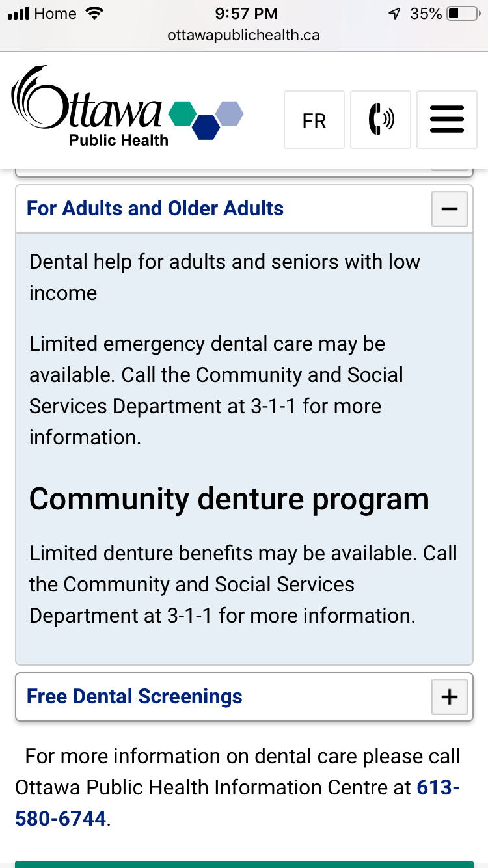Screen dimensions: 488x868
Task: Tap the Wi-Fi status icon
Action: (x=95, y=14)
